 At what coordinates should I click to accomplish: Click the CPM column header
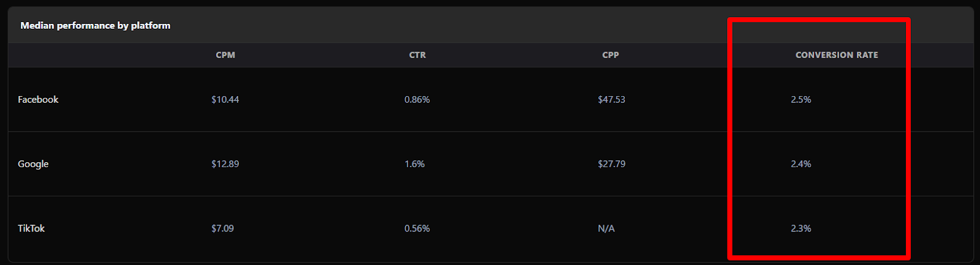pos(225,55)
